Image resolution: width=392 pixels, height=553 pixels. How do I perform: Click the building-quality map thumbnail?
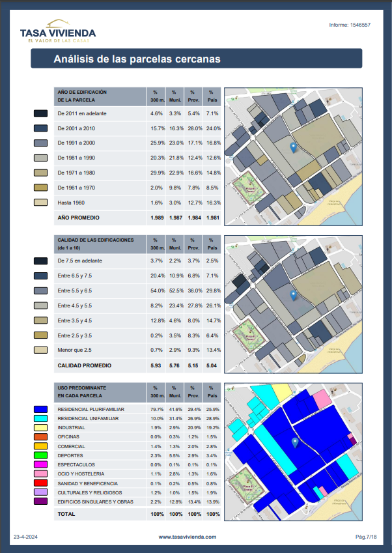[x=293, y=304]
